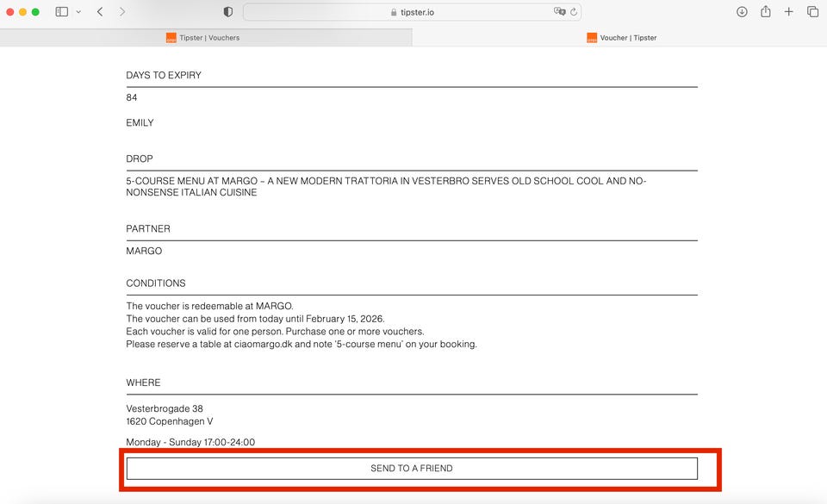Click the text 1620 Copenhagen V

(x=170, y=421)
